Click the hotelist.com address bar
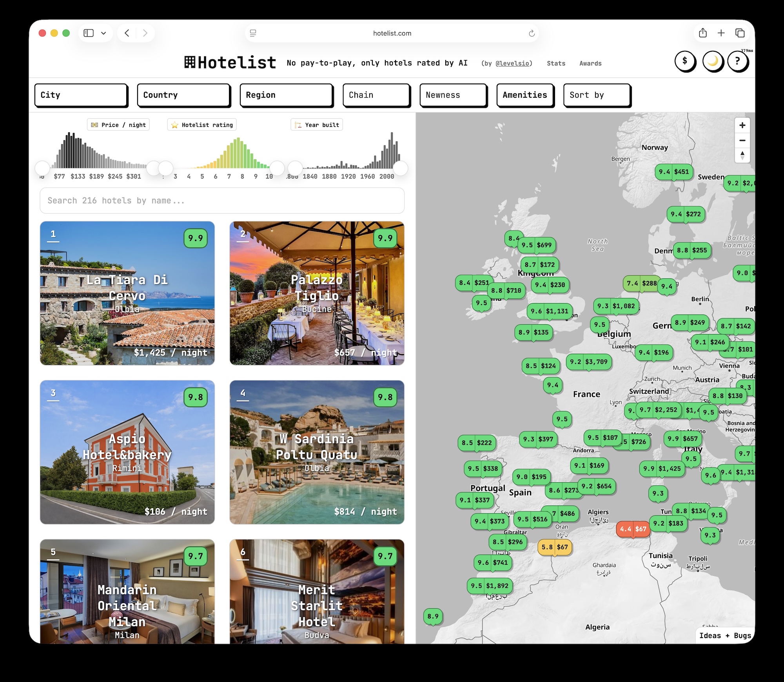Screen dimensions: 784x682 (392, 33)
